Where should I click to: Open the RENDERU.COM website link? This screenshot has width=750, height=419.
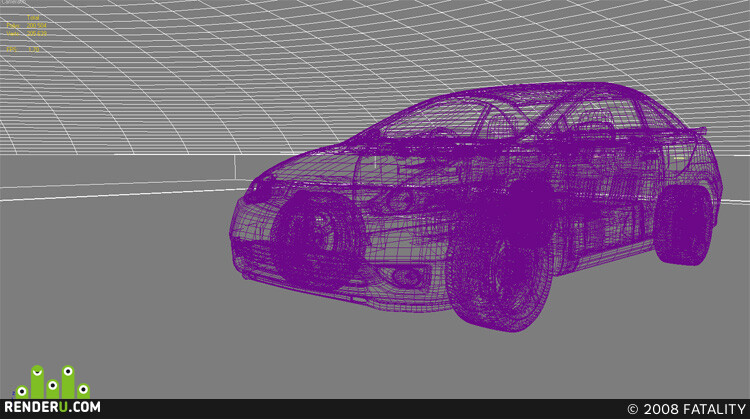pos(52,408)
